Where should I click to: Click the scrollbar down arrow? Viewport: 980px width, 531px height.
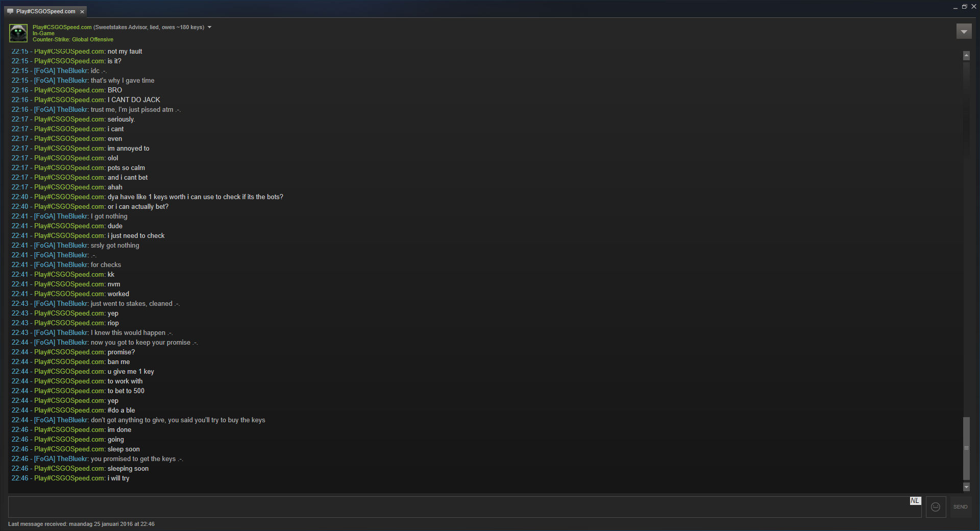pyautogui.click(x=966, y=488)
